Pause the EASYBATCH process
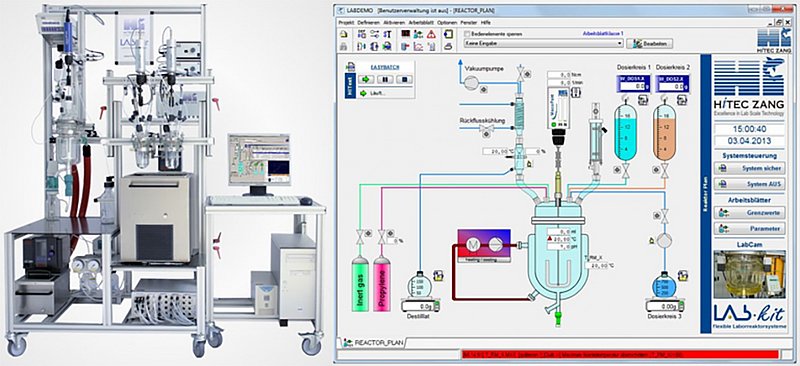Screen dimensions: 800x366 pyautogui.click(x=385, y=79)
